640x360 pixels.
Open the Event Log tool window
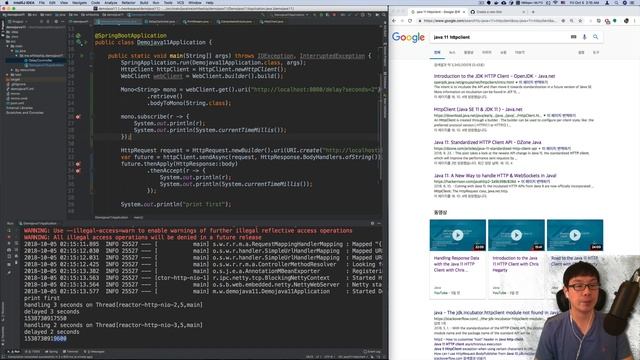[371, 351]
